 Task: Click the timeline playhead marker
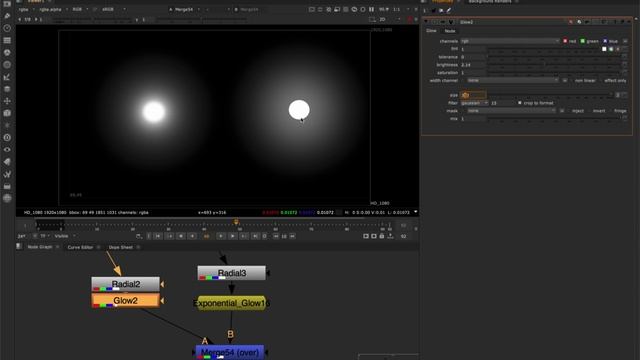tap(236, 222)
